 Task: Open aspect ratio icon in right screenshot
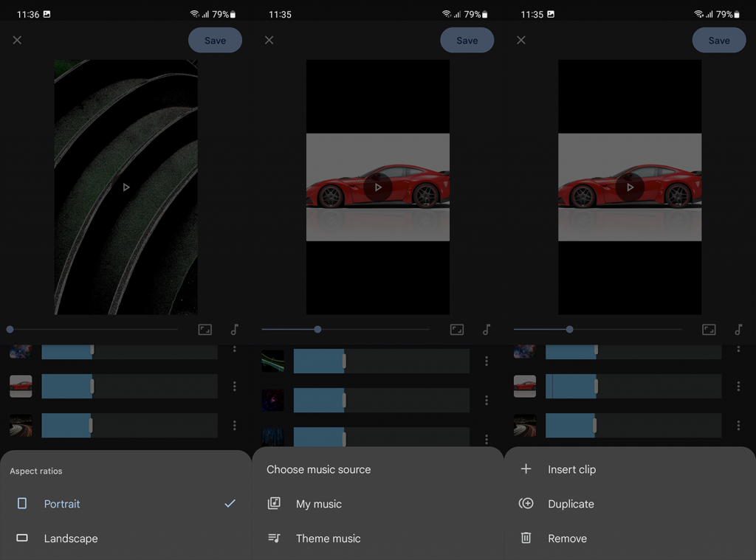709,330
